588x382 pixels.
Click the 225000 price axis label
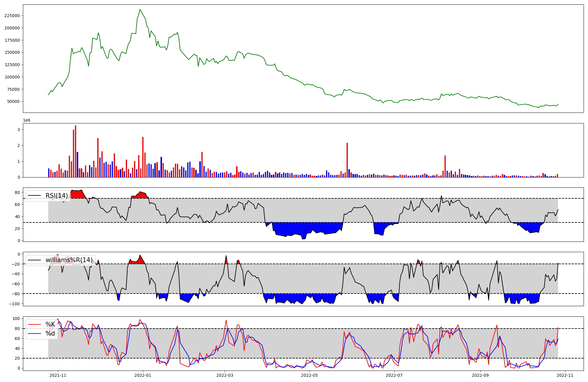coord(12,16)
